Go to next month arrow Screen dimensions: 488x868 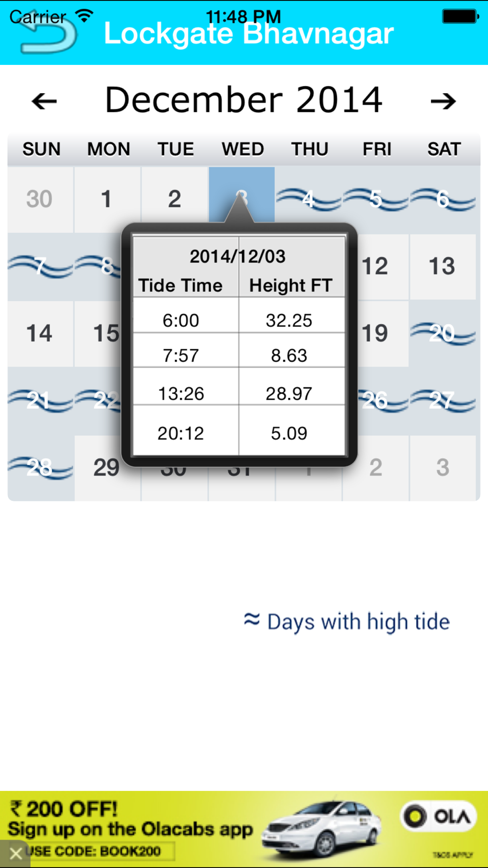tap(443, 101)
